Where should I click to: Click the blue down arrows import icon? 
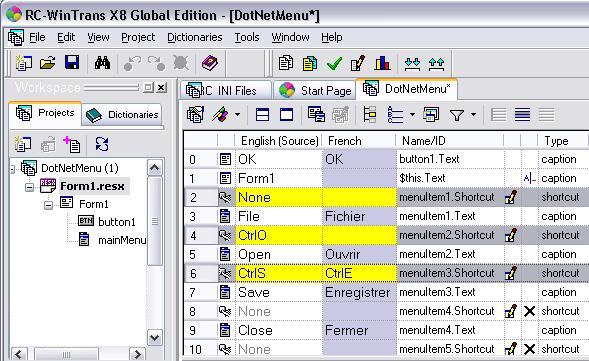pyautogui.click(x=412, y=63)
